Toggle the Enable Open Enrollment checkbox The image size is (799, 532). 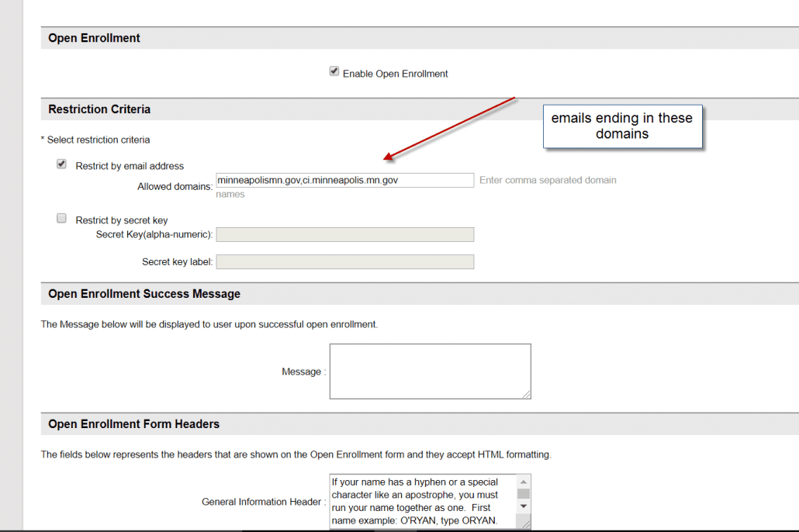(334, 71)
